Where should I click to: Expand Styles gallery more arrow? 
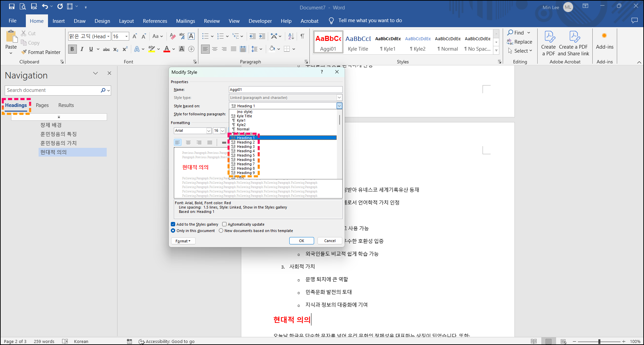click(x=496, y=51)
